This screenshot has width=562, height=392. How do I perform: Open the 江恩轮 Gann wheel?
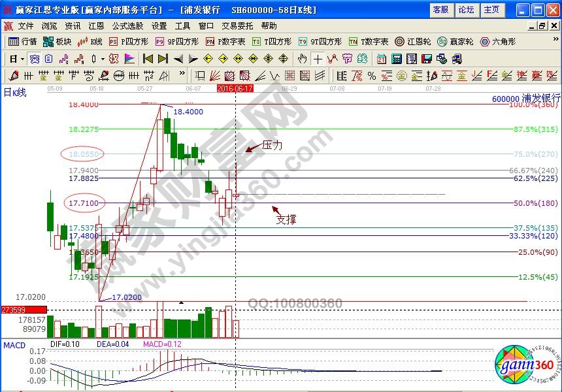[413, 42]
